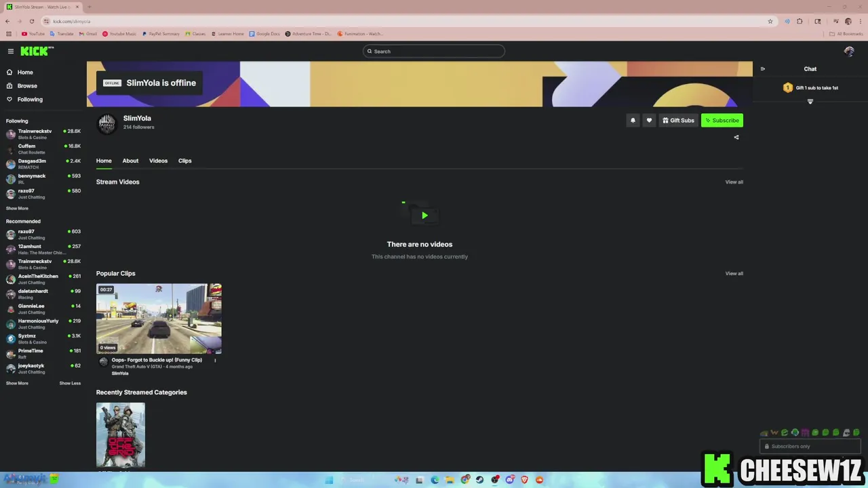Reload the page
Image resolution: width=868 pixels, height=488 pixels.
click(31, 21)
